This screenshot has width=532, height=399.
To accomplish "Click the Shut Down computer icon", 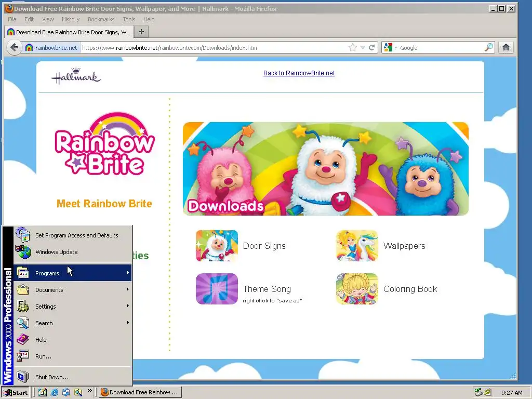I will coord(23,377).
